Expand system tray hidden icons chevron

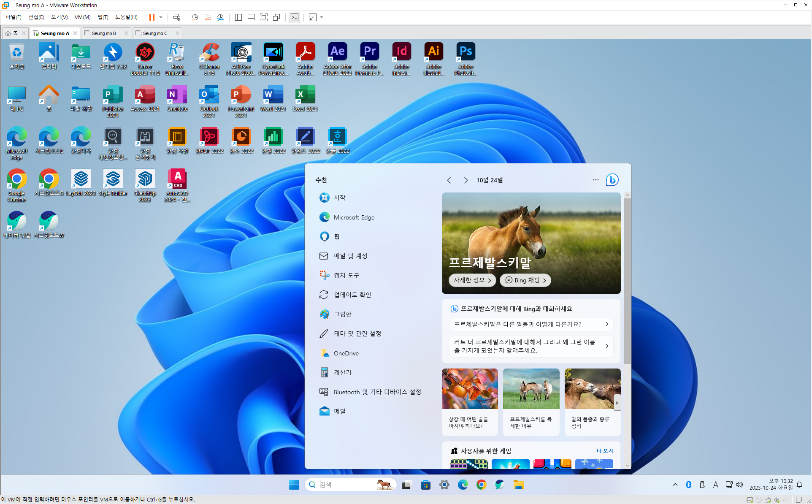click(675, 485)
